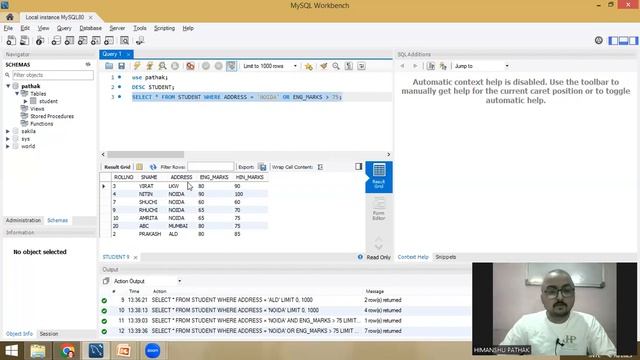Expand the student table node
The height and width of the screenshot is (360, 640).
(26, 101)
